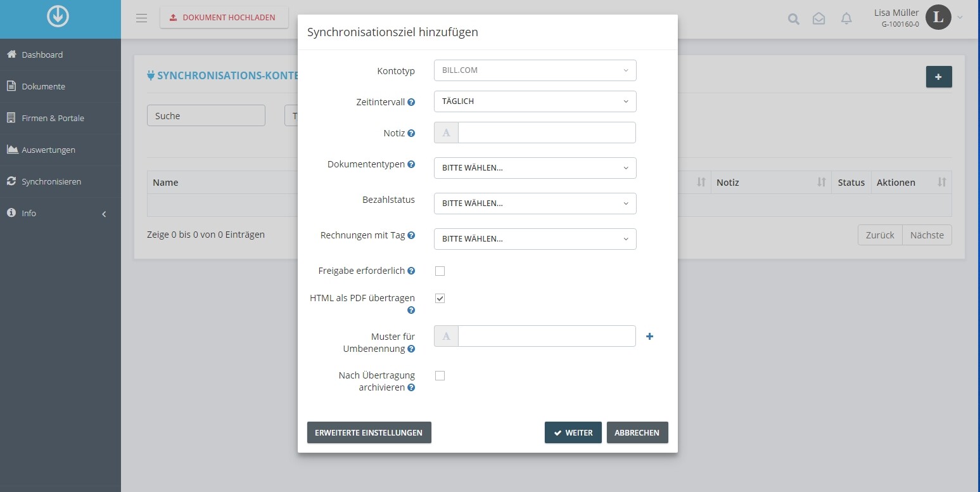
Task: Expand the Info sidebar item
Action: 60,213
